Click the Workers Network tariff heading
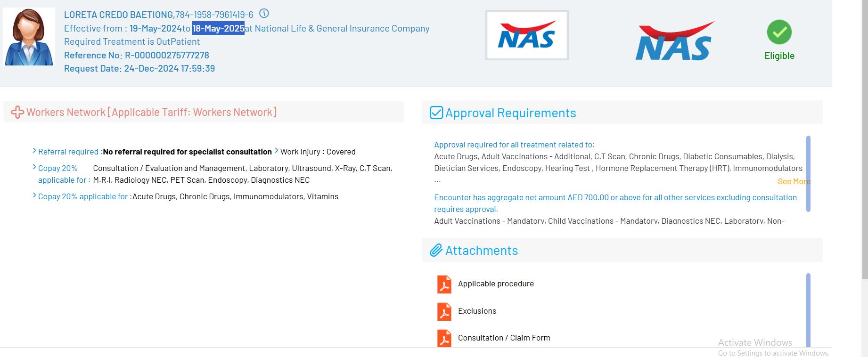The width and height of the screenshot is (868, 357). [152, 112]
